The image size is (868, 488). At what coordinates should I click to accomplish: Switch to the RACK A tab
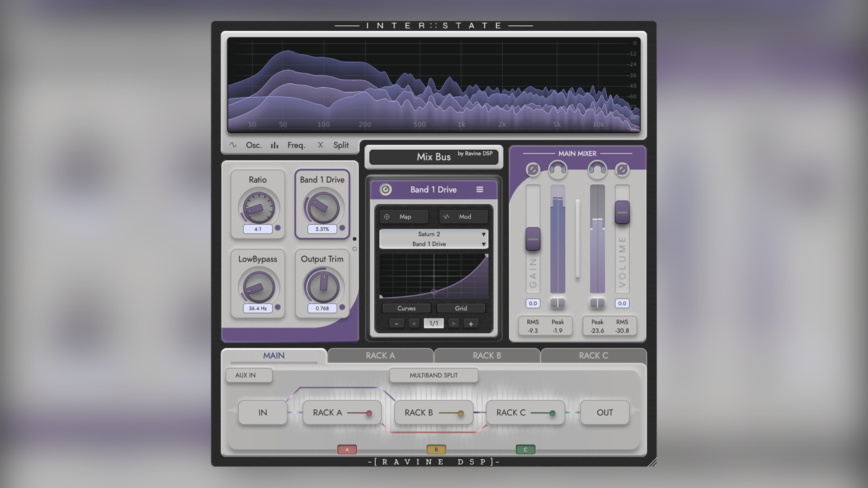point(380,356)
